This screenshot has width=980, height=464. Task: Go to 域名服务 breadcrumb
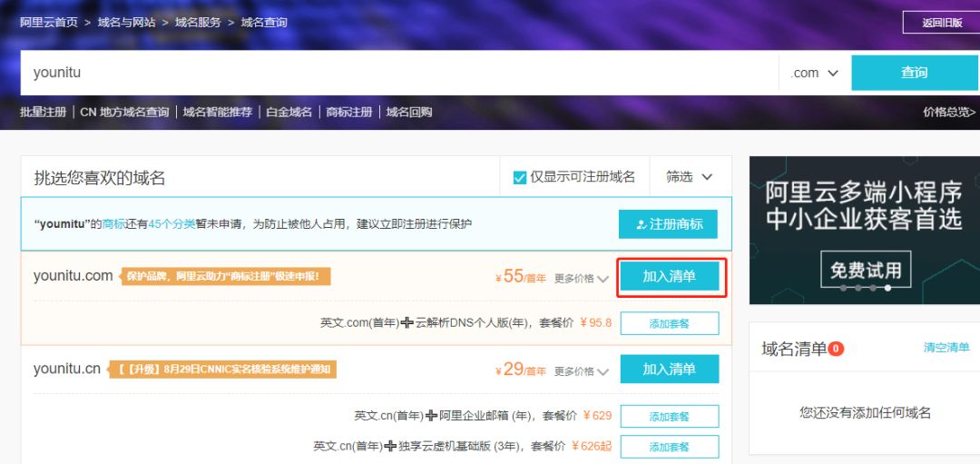pos(198,23)
